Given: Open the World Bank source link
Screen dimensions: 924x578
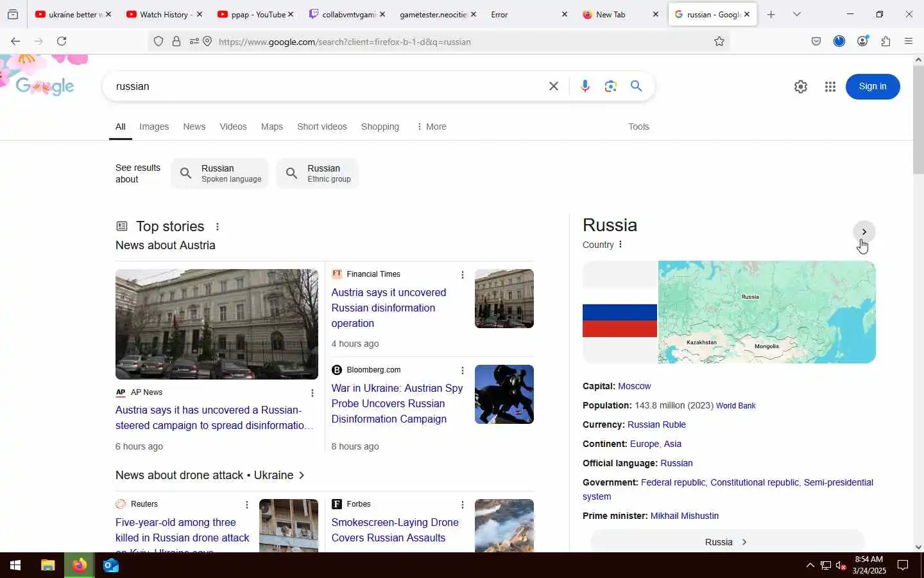Looking at the screenshot, I should pos(735,406).
